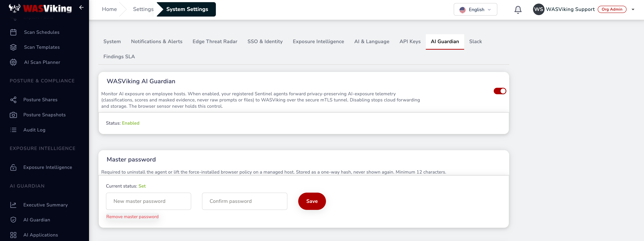Save the master password
The image size is (644, 241).
tap(312, 201)
